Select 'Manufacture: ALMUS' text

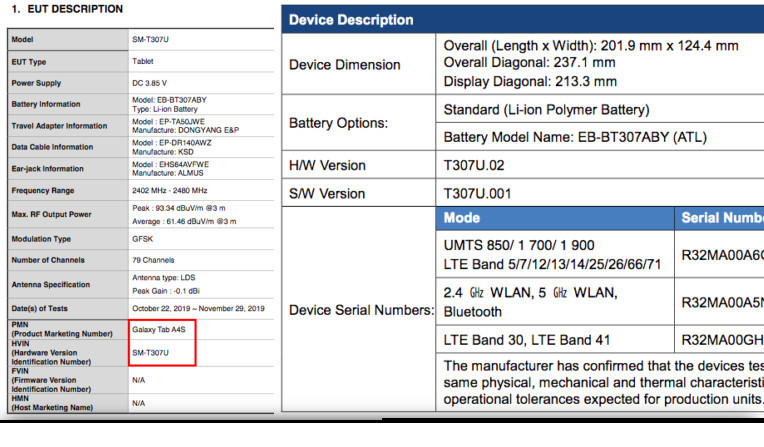168,173
